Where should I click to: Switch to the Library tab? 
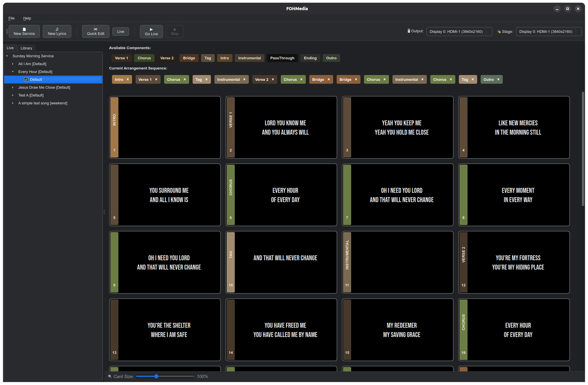tap(26, 48)
